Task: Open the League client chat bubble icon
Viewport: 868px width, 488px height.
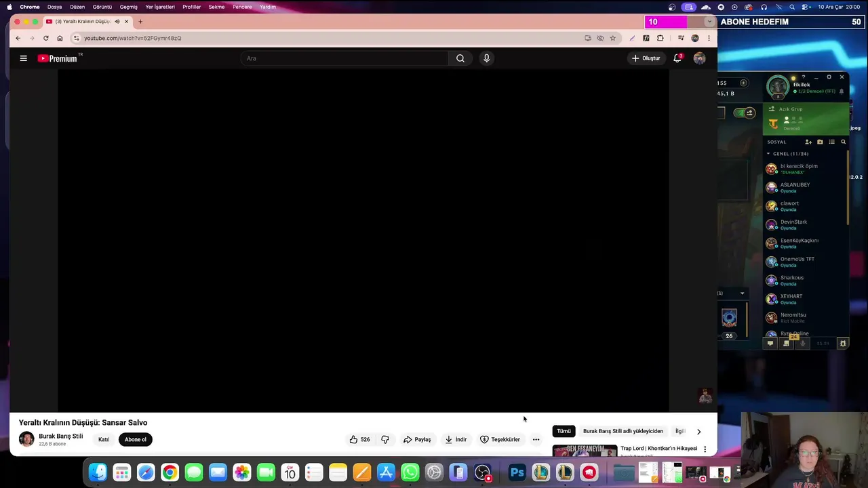Action: (770, 344)
